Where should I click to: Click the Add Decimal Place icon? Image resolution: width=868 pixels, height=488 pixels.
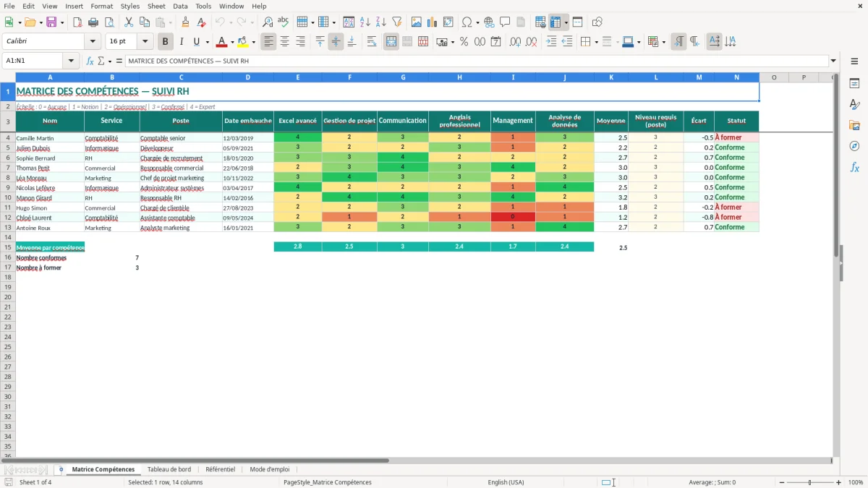[x=516, y=42]
